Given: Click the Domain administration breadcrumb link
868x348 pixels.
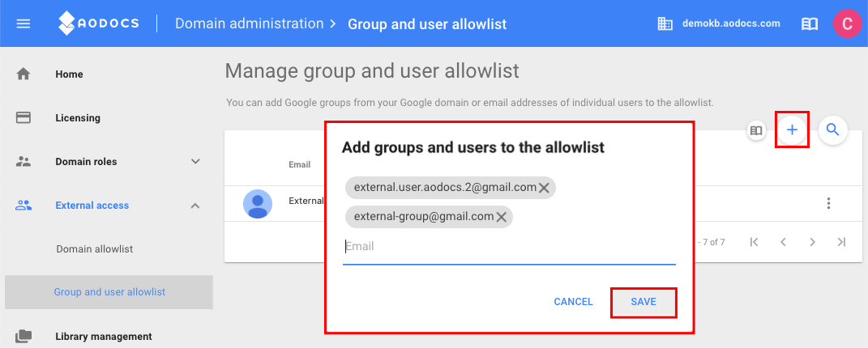Looking at the screenshot, I should tap(249, 23).
